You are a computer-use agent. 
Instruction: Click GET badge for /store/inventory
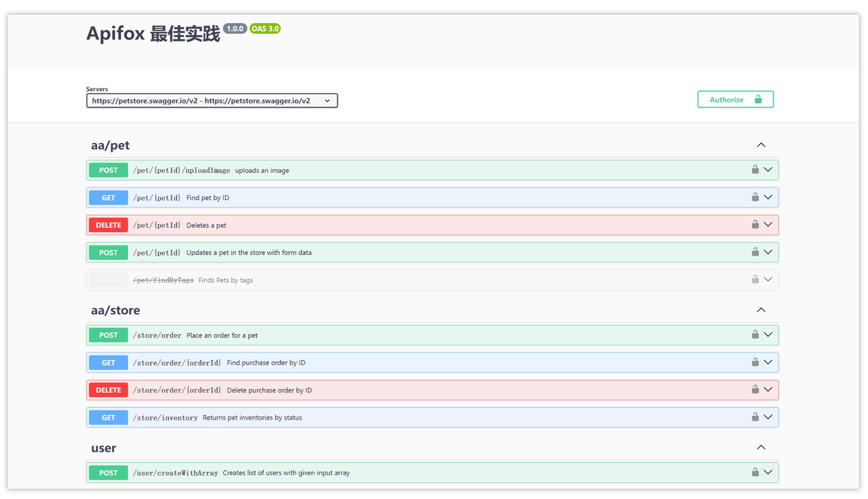[108, 418]
